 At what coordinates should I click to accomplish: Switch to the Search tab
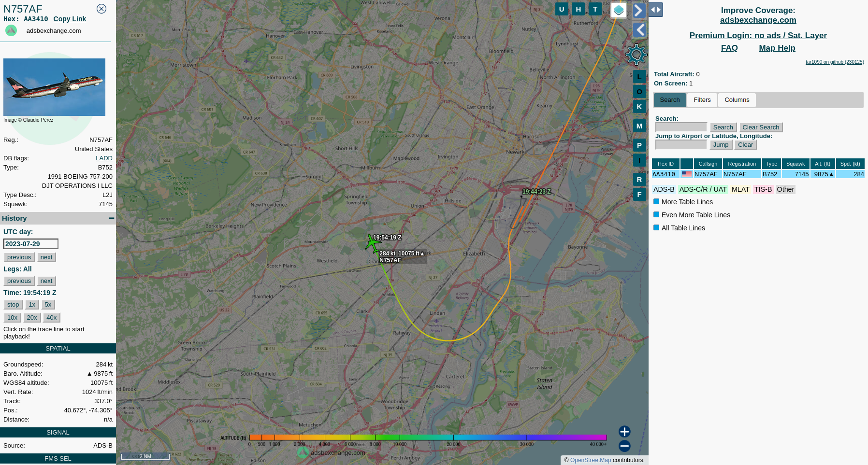[x=670, y=100]
